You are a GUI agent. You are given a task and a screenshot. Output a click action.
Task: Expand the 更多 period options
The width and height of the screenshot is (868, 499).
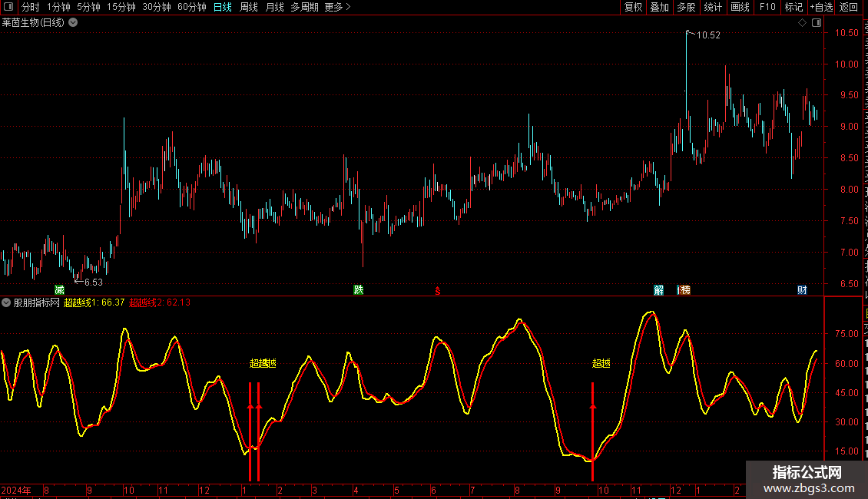[337, 7]
